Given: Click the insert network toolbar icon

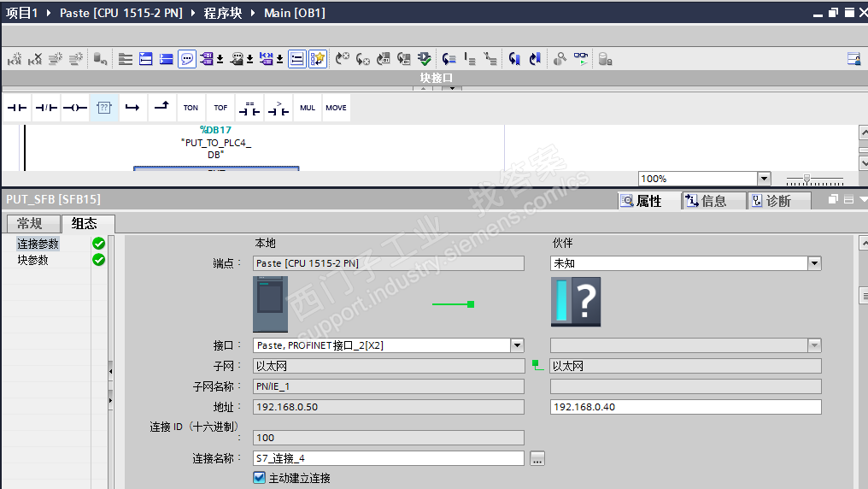Looking at the screenshot, I should pyautogui.click(x=15, y=59).
